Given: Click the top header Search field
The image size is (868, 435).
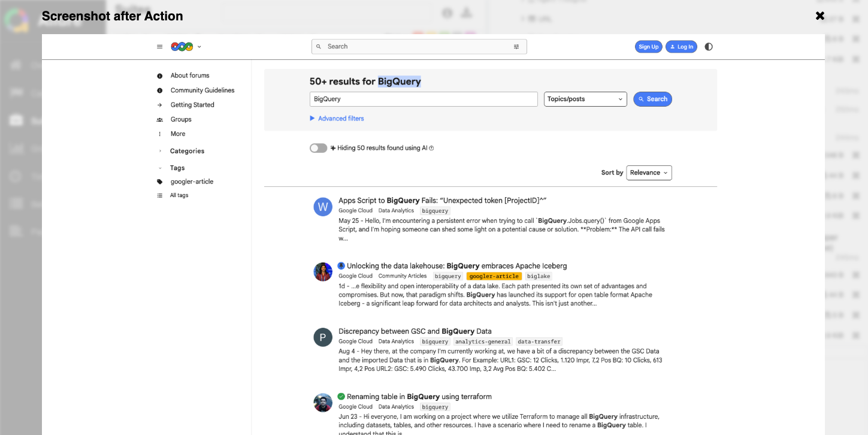Looking at the screenshot, I should coord(419,47).
